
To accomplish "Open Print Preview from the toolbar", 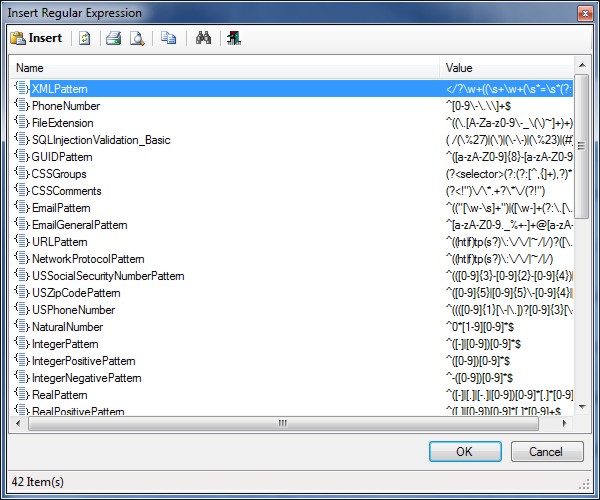I will 137,38.
